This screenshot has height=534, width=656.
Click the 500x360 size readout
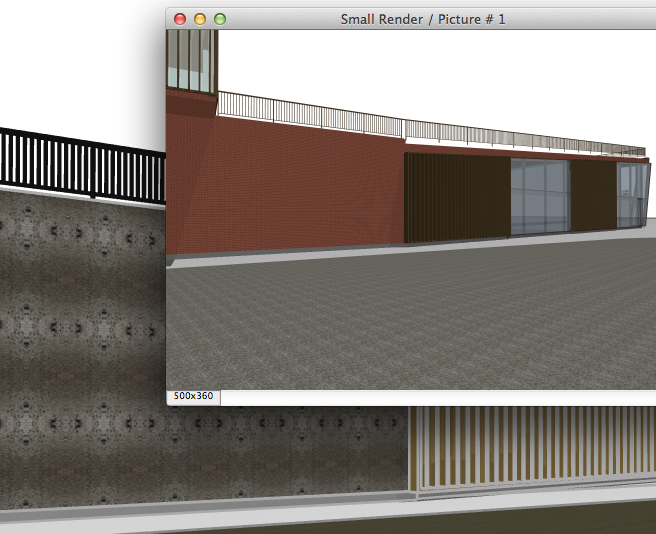point(193,396)
